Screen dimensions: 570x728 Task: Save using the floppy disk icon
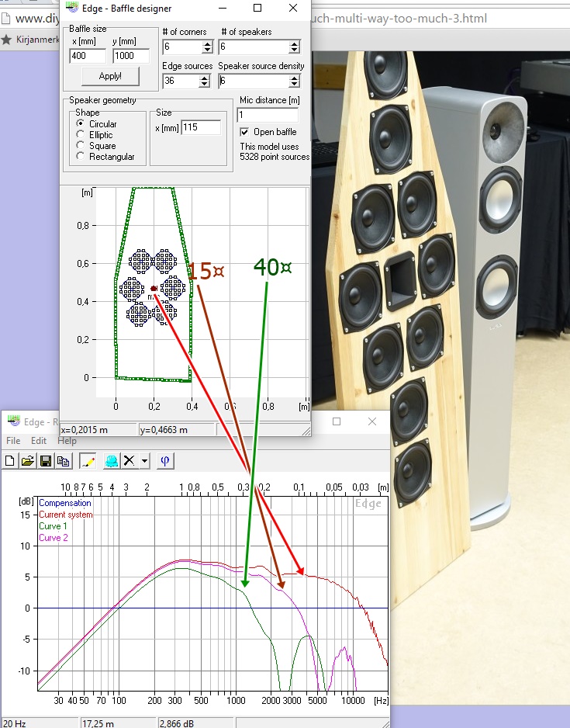tap(46, 461)
